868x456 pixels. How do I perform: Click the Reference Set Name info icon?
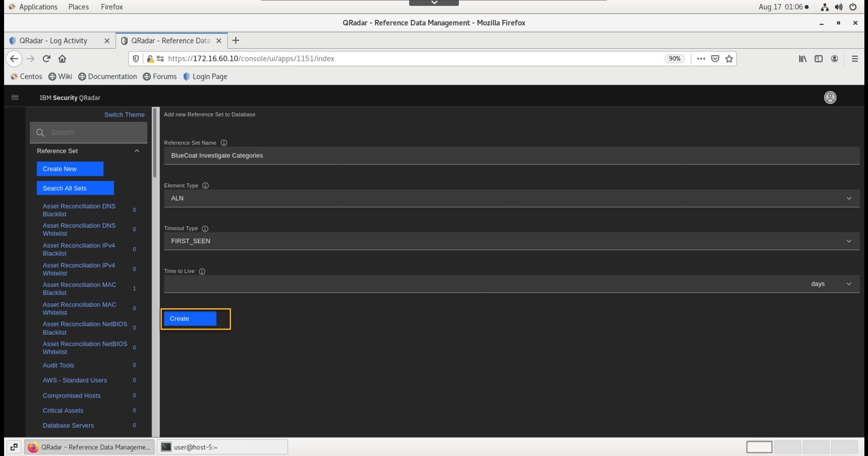coord(224,143)
